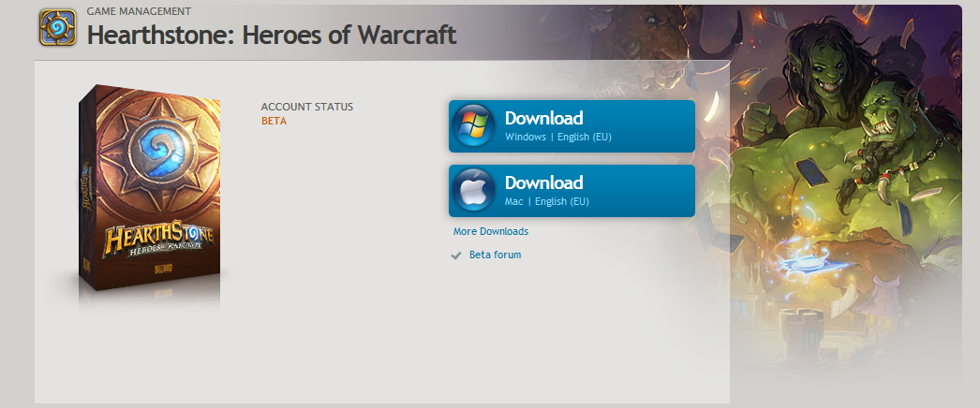This screenshot has width=980, height=408.
Task: Click the Hearthstone gold logo on the box
Action: [158, 241]
